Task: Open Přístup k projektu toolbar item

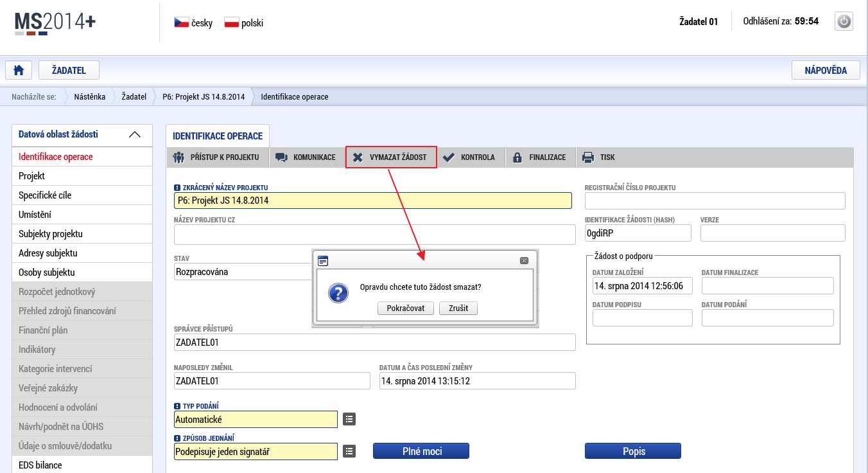Action: [x=217, y=157]
